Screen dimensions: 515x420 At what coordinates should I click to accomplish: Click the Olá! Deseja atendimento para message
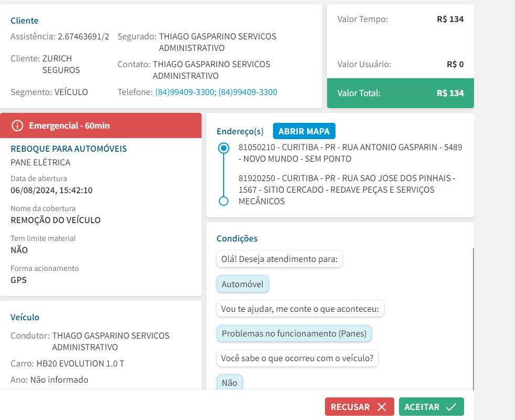pos(279,259)
